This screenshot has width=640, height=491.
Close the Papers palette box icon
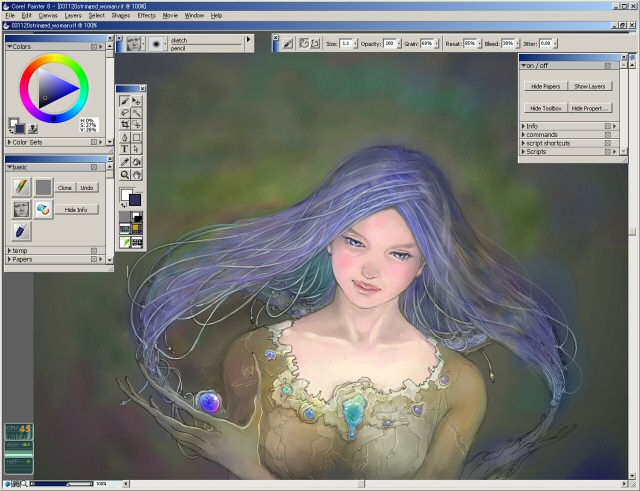94,259
